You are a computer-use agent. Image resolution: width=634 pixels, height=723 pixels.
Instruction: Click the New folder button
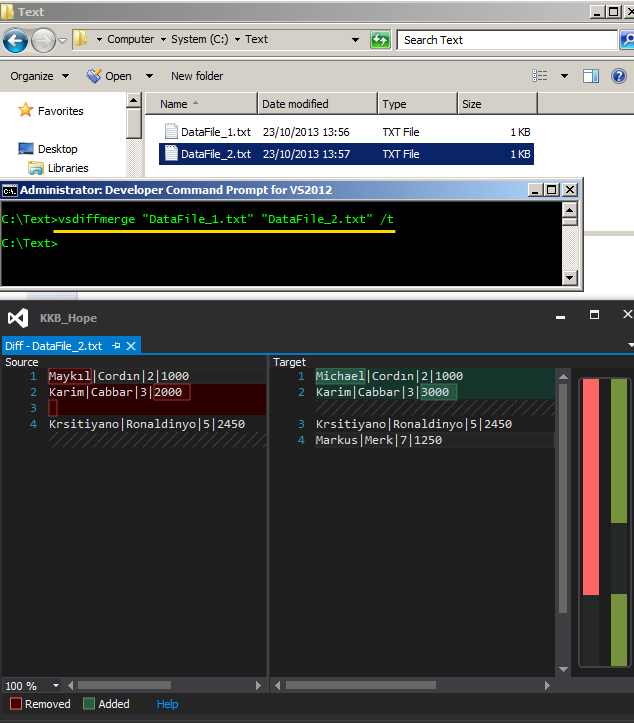[197, 76]
